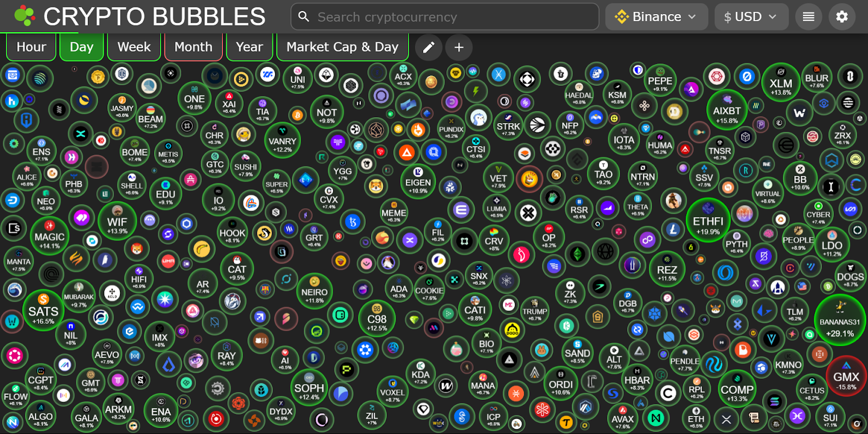Select the Market Cap & Day tab
The image size is (868, 434).
click(342, 47)
